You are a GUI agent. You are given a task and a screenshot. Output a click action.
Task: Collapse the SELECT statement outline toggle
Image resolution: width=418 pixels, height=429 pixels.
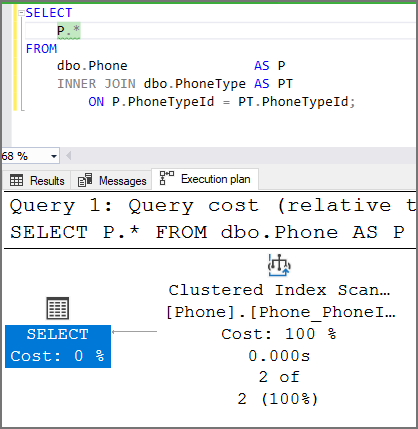[21, 13]
